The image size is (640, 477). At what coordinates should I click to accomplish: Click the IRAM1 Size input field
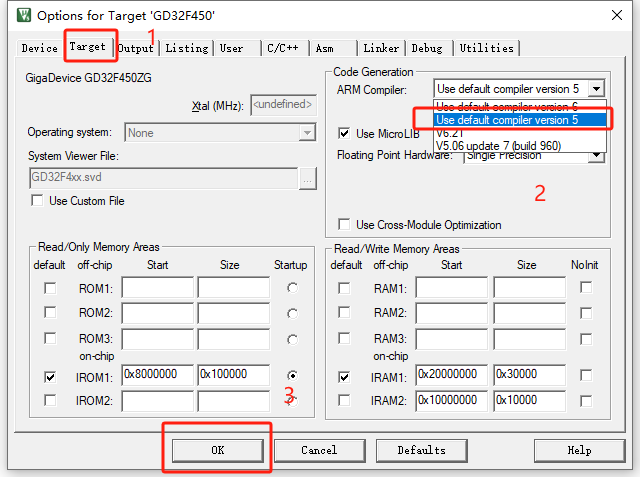529,375
